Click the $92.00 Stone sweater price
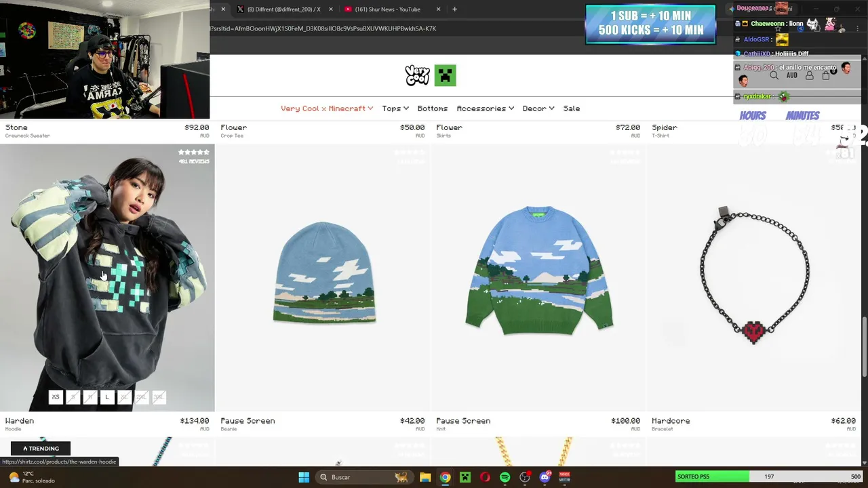Viewport: 868px width, 488px height. [197, 127]
